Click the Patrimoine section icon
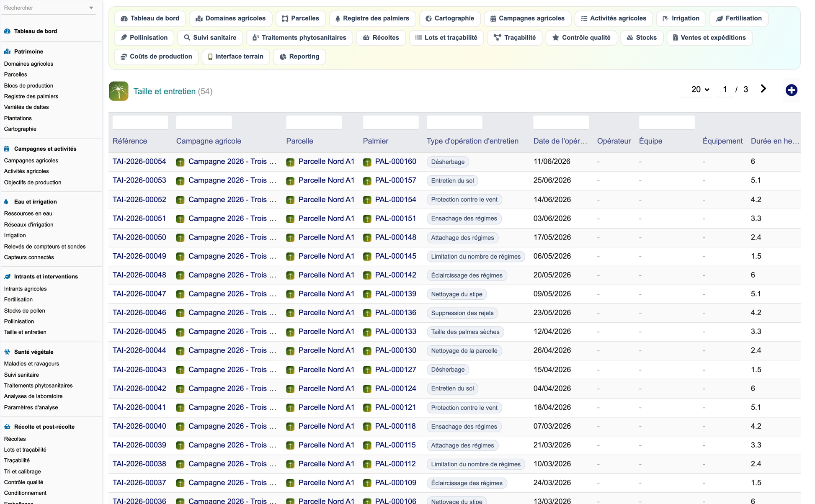815x504 pixels. pyautogui.click(x=7, y=51)
